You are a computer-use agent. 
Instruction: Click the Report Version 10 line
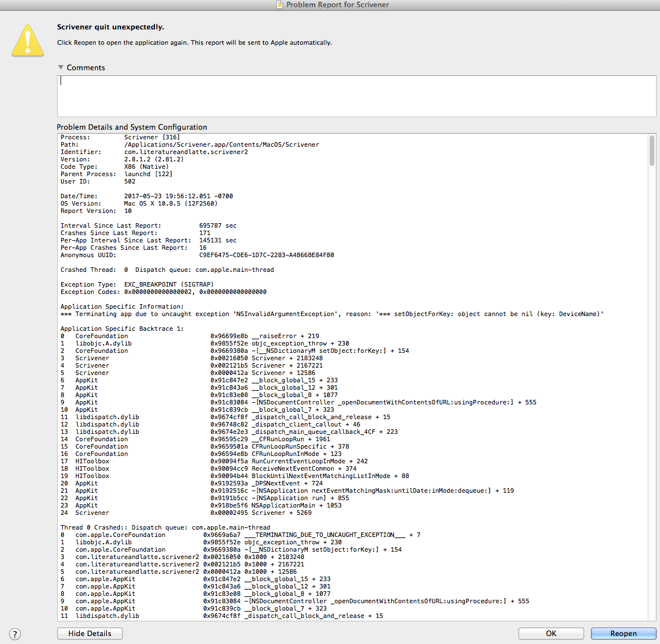point(96,211)
